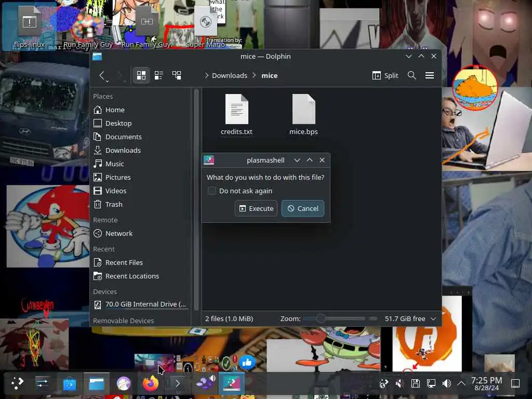Click the Show Desktop button
Screen dimensions: 532x399
515,383
